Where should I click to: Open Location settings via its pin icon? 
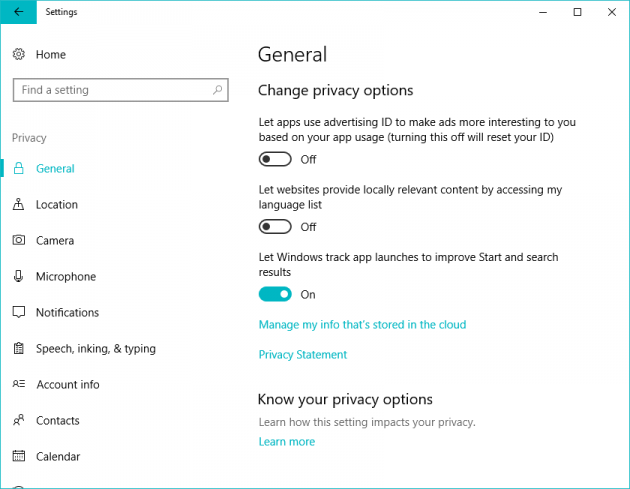(x=18, y=204)
